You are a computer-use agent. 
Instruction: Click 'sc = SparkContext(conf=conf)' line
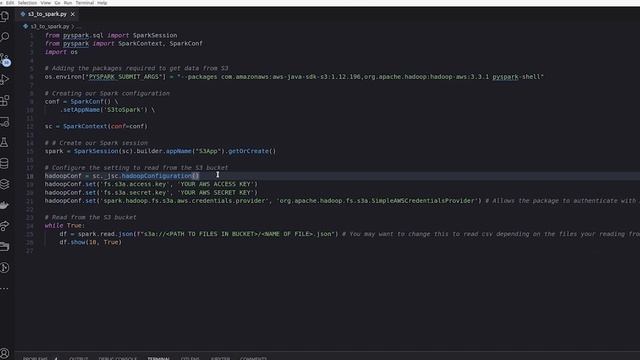pos(96,127)
